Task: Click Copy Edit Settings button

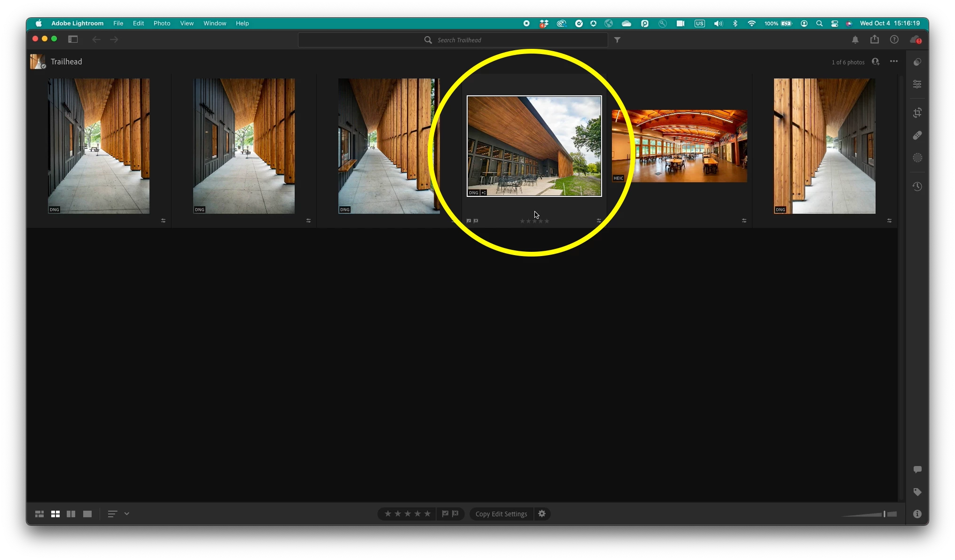Action: (x=501, y=514)
